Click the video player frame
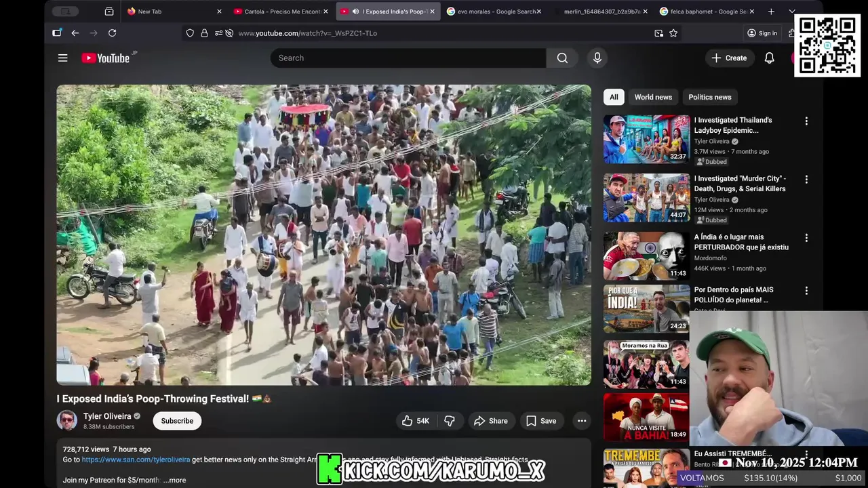The height and width of the screenshot is (488, 868). pyautogui.click(x=323, y=235)
